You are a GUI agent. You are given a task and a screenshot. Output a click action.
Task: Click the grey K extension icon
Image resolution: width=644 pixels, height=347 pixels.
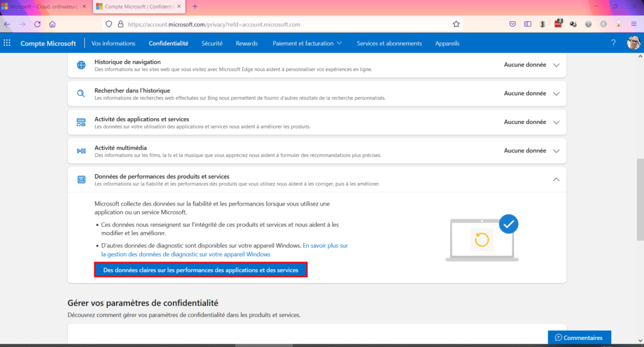click(x=603, y=25)
